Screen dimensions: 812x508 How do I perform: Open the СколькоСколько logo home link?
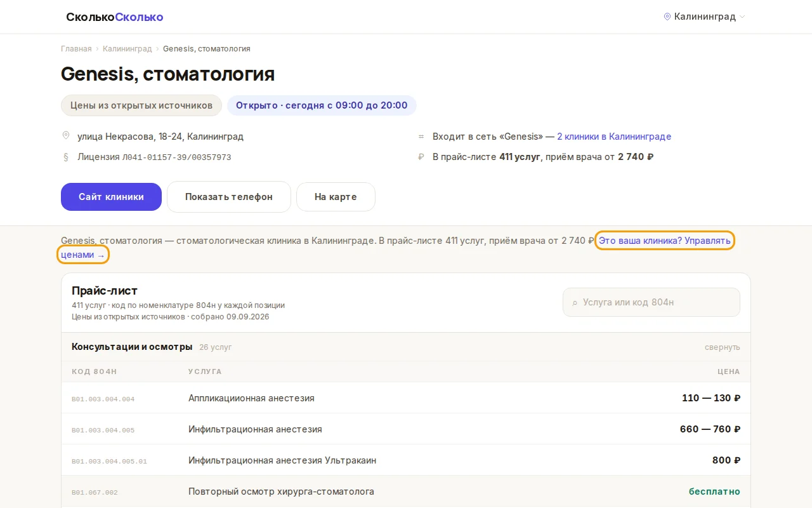(x=115, y=17)
